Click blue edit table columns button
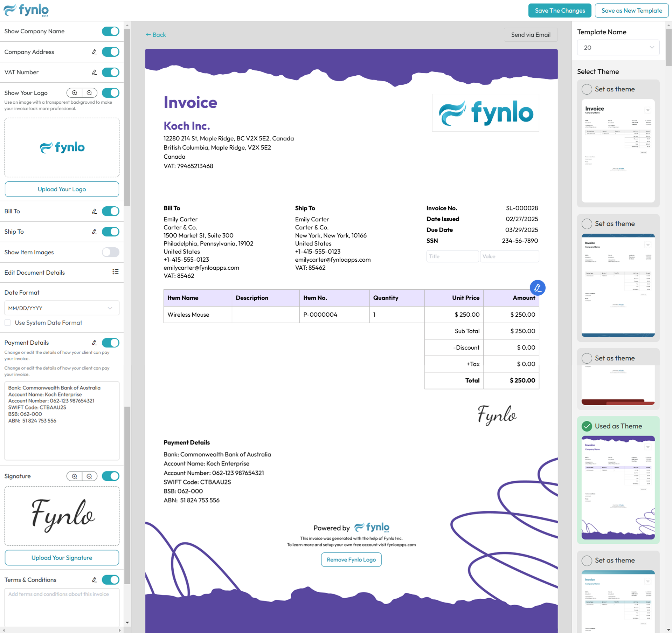Viewport: 672px width, 633px height. pos(538,288)
